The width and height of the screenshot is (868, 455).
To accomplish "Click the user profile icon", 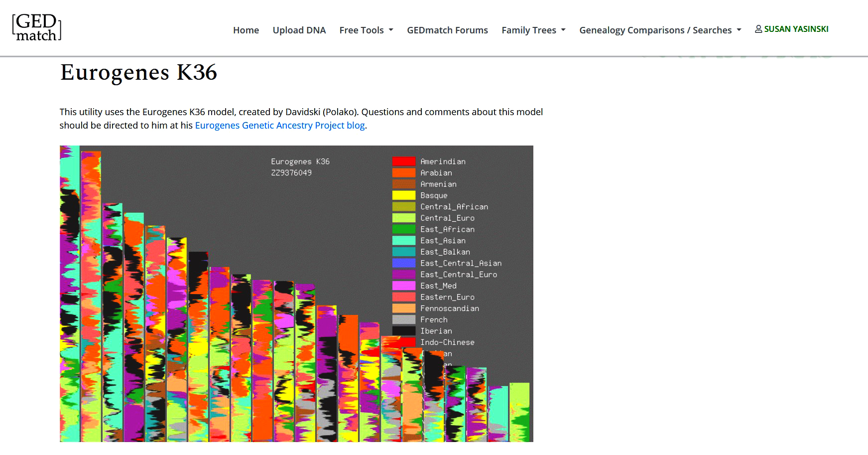I will [758, 29].
